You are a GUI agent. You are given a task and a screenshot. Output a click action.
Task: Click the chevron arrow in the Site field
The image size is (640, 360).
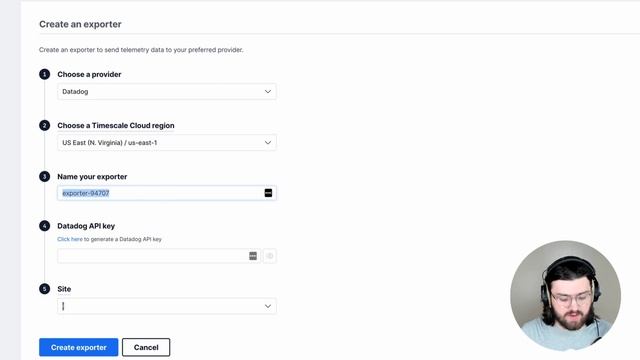tap(268, 306)
